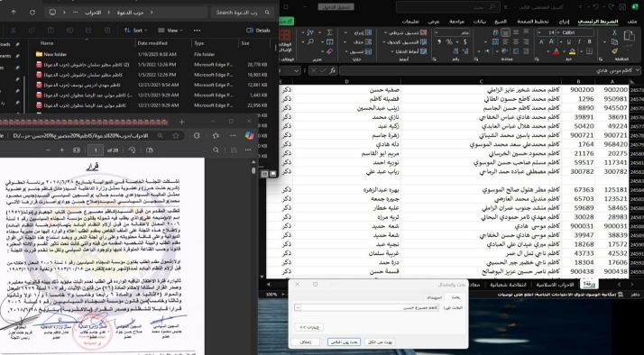Screen dimensions: 644x355
Task: Click the percent style icon
Action: click(x=449, y=41)
